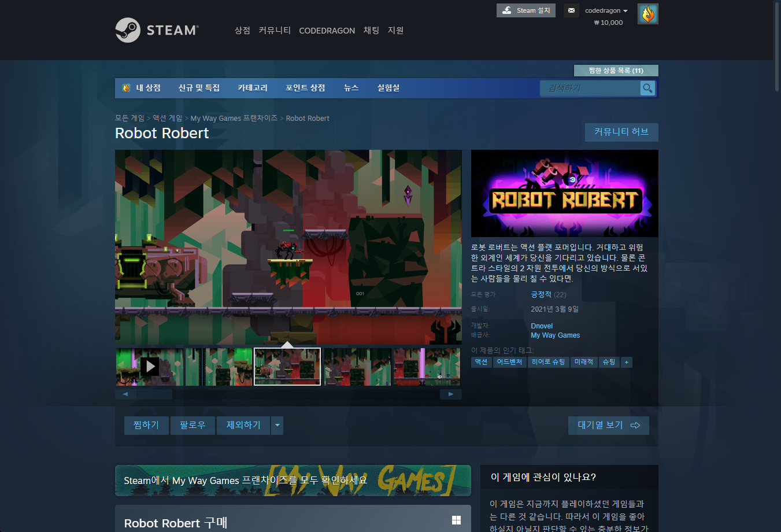Image resolution: width=781 pixels, height=532 pixels.
Task: Open the mail notifications envelope icon
Action: (571, 10)
